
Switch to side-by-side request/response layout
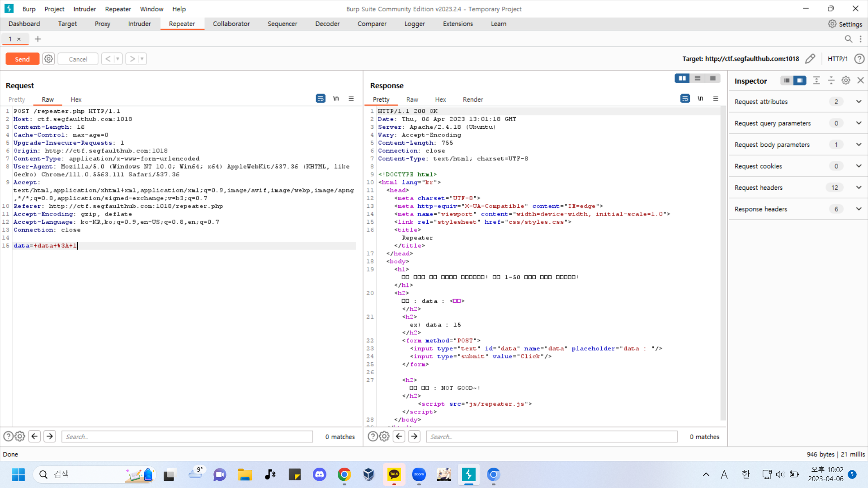(x=682, y=79)
